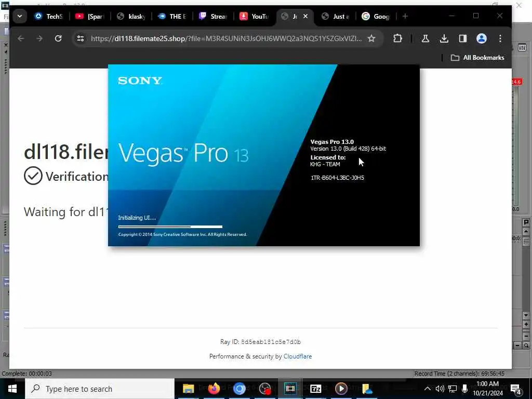
Task: Click the Vegas timeline minus zoom button
Action: click(x=517, y=345)
